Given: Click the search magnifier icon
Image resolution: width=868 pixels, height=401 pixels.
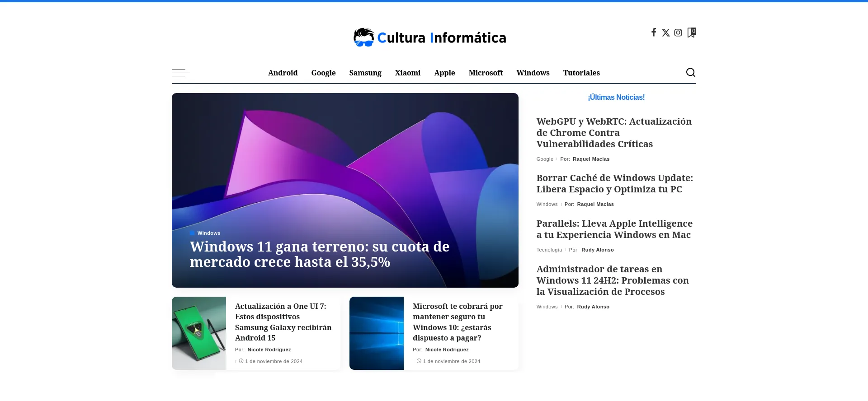Looking at the screenshot, I should (690, 72).
